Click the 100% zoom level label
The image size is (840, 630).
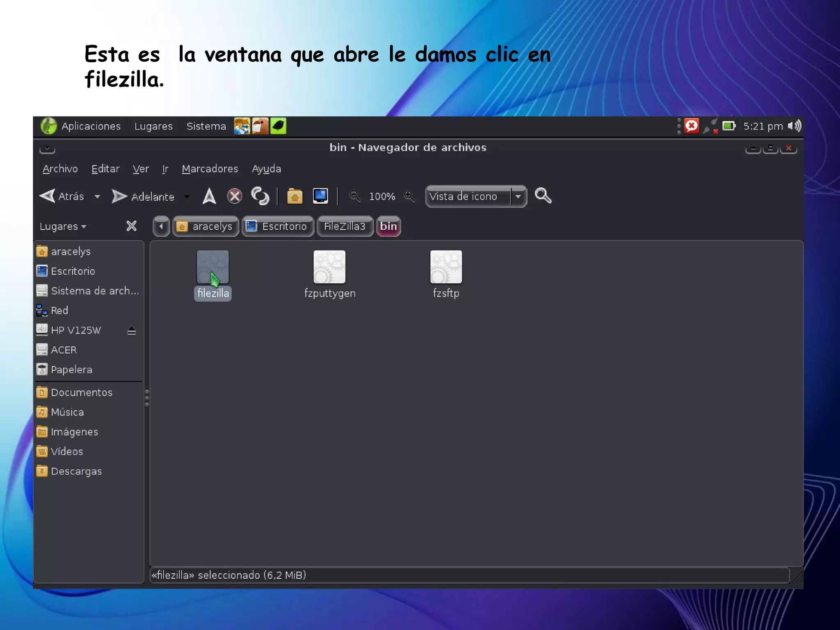point(382,196)
